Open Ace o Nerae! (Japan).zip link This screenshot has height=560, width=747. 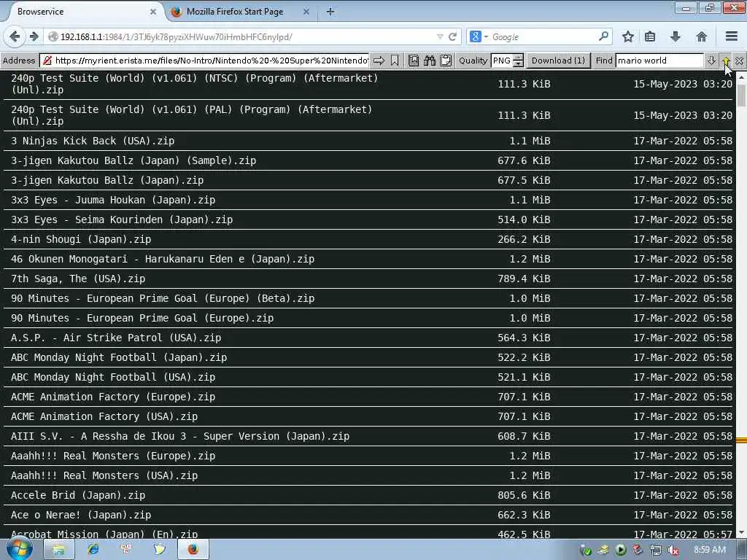81,515
